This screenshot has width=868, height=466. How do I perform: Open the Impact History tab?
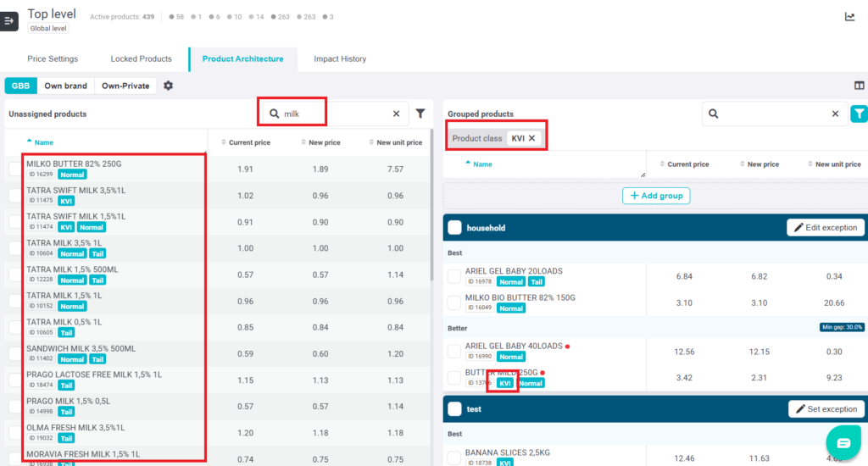[x=340, y=59]
